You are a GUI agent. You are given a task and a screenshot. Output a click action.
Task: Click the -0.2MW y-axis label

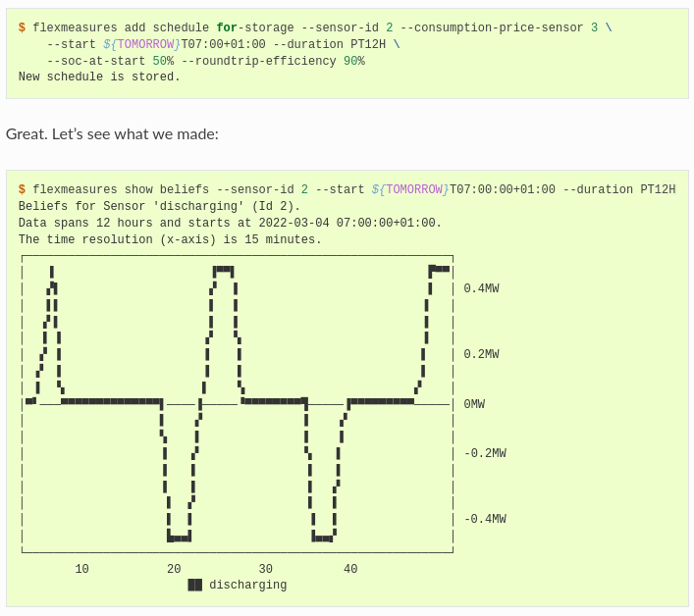(485, 453)
